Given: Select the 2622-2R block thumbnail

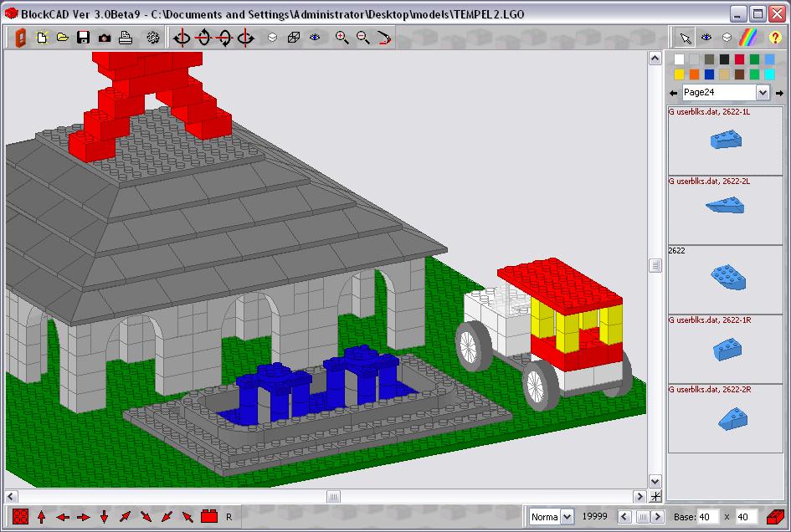Looking at the screenshot, I should click(726, 418).
